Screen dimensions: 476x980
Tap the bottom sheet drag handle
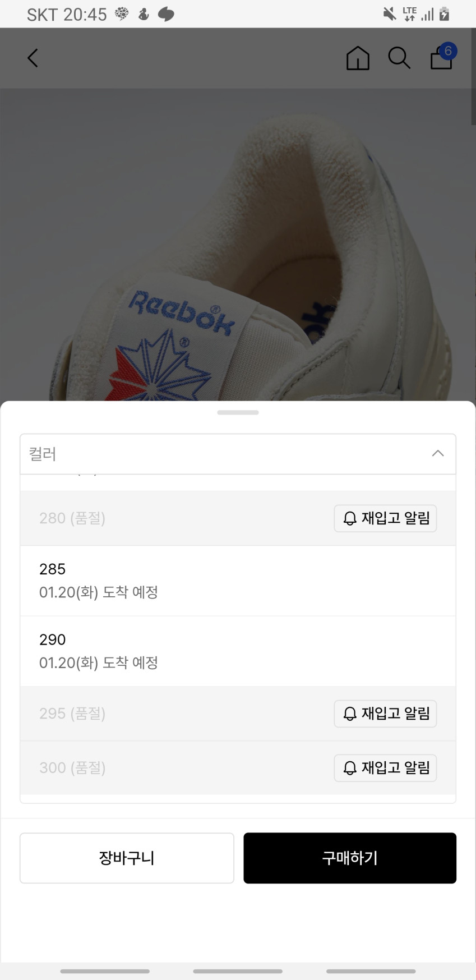[238, 413]
